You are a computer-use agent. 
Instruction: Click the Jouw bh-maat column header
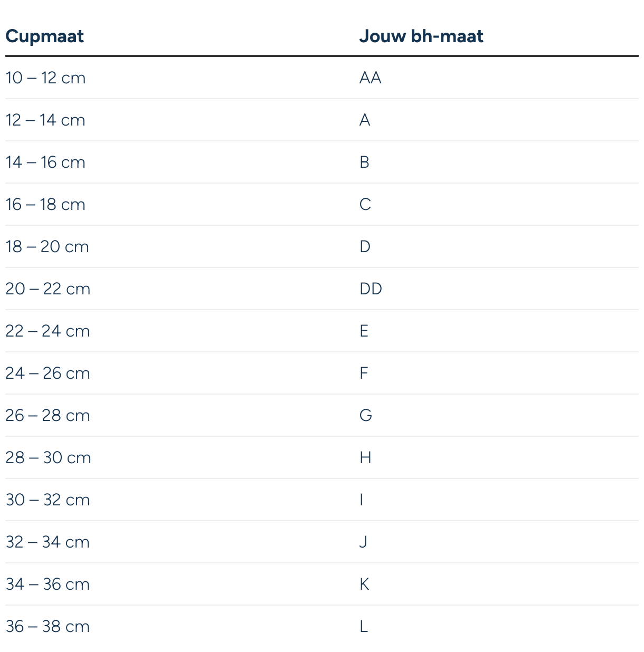point(421,36)
